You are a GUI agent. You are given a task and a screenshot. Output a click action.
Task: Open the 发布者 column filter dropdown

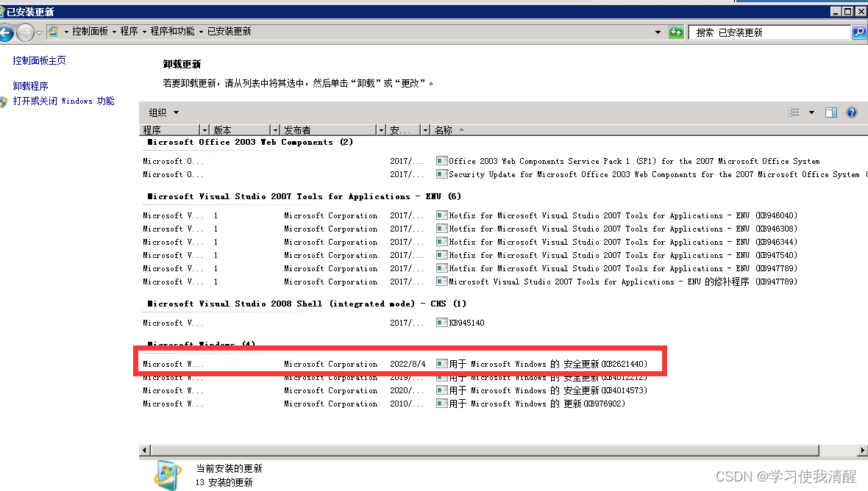click(x=381, y=130)
